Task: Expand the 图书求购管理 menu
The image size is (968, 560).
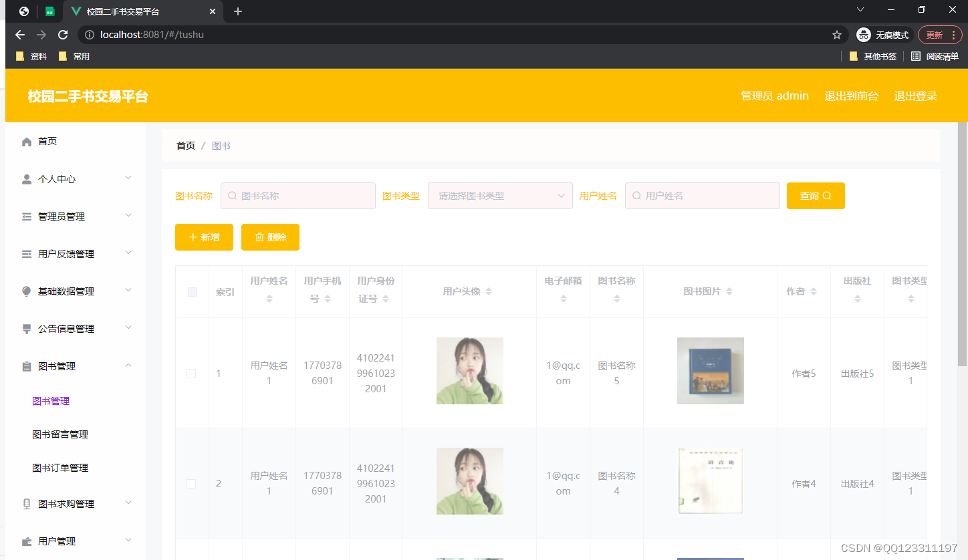Action: click(x=128, y=503)
